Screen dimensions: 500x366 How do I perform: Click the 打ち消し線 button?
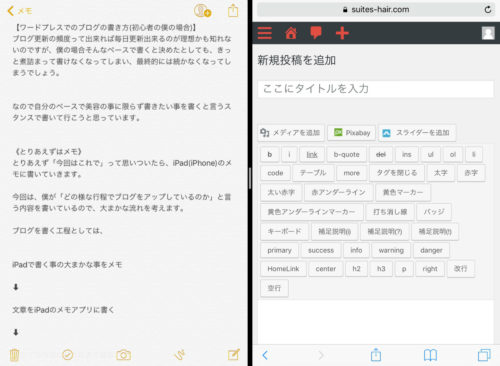[390, 212]
